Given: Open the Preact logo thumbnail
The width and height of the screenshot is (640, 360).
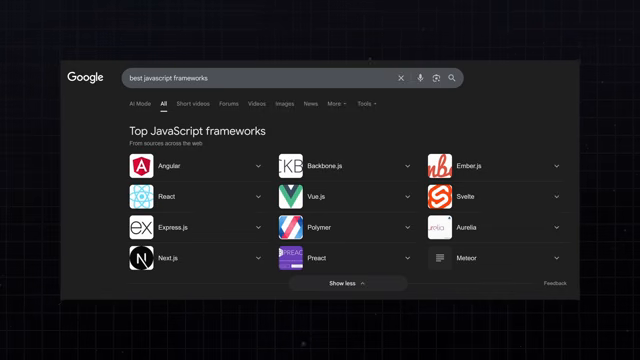Looking at the screenshot, I should 291,258.
